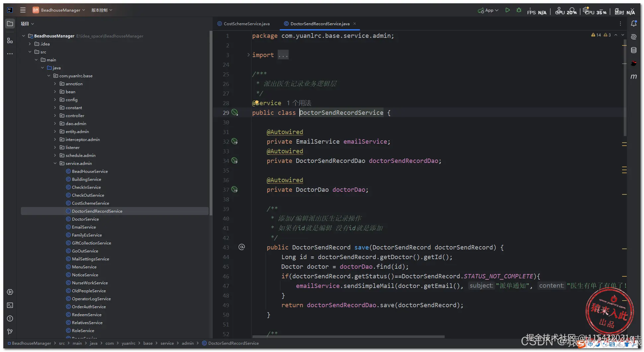Open the Git version control tool window
This screenshot has width=644, height=352.
click(10, 332)
